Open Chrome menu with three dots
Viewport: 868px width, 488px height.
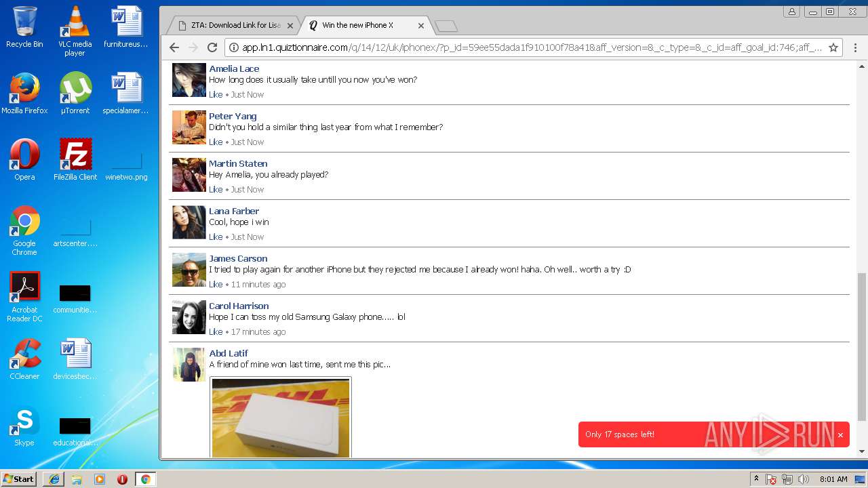[x=855, y=47]
